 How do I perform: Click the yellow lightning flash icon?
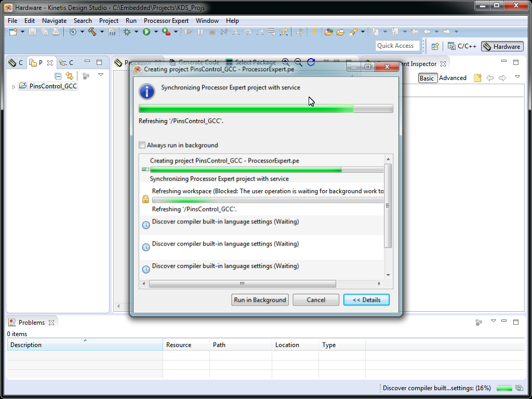click(314, 32)
